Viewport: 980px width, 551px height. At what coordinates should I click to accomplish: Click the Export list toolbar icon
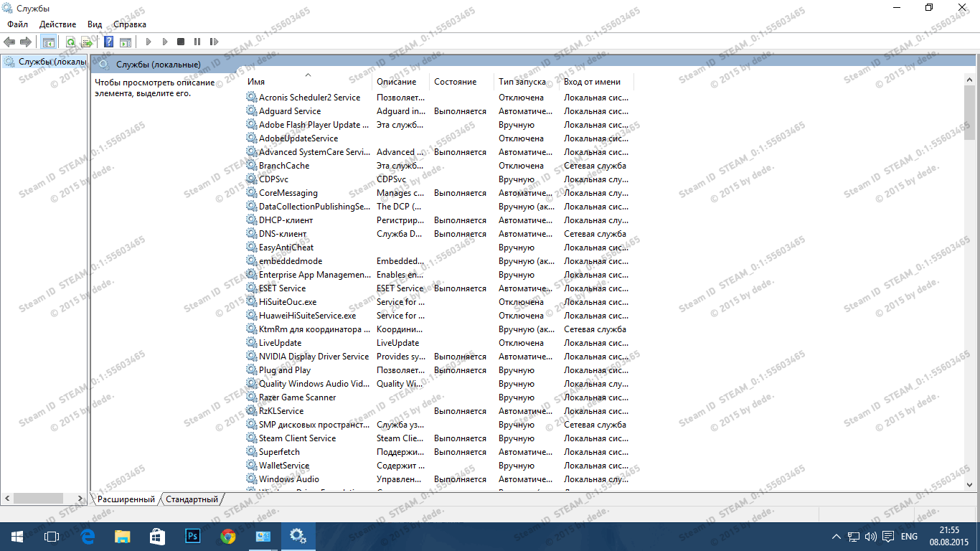point(87,42)
